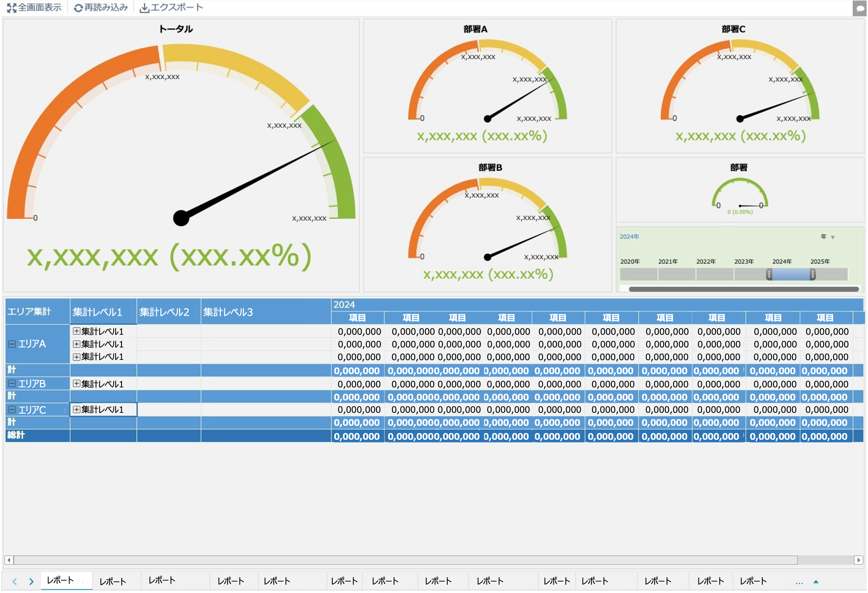Go to the next tab with the right arrow

point(31,582)
